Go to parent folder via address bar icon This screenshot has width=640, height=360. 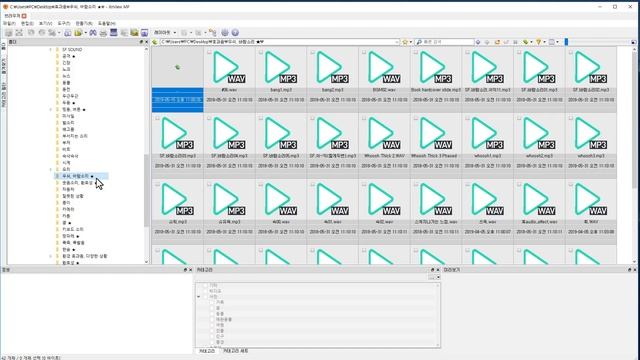coord(155,42)
